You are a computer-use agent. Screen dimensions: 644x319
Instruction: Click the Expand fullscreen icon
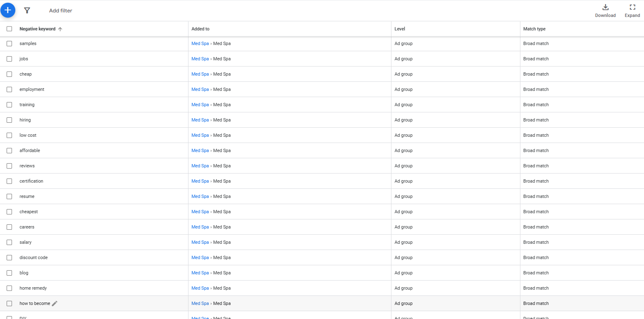(x=632, y=7)
